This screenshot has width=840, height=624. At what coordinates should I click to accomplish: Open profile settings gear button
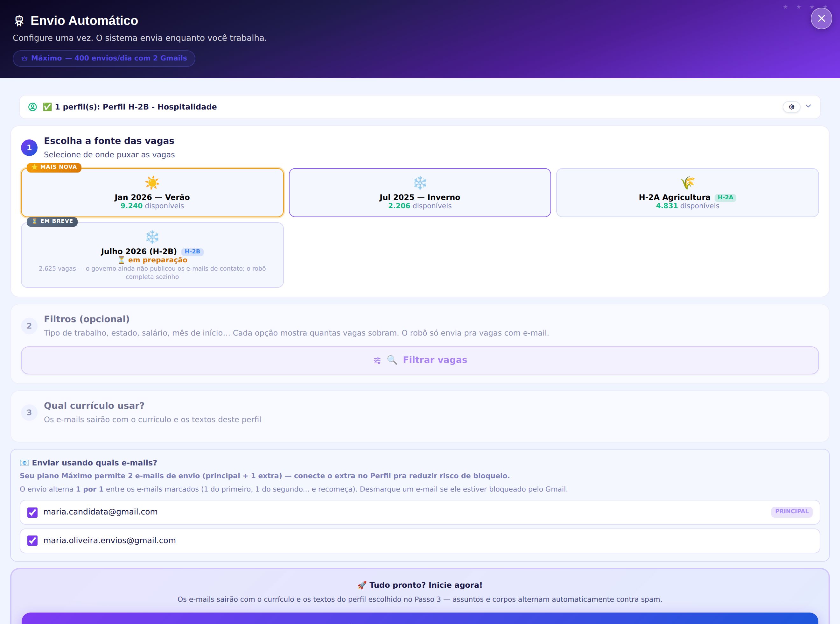point(791,107)
